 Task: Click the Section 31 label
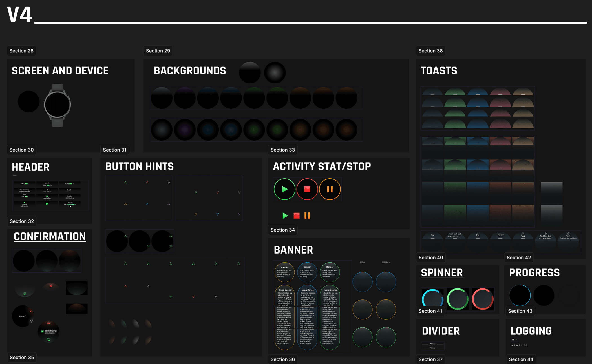point(115,150)
